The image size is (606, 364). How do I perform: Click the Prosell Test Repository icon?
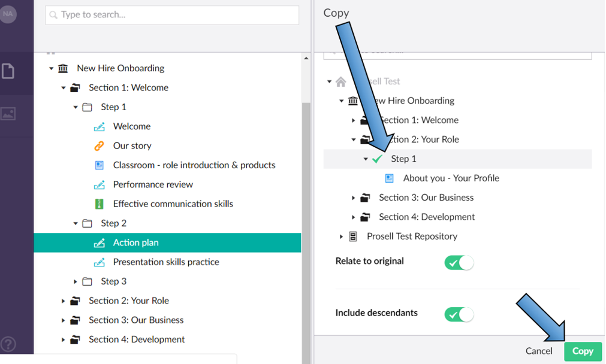point(353,236)
